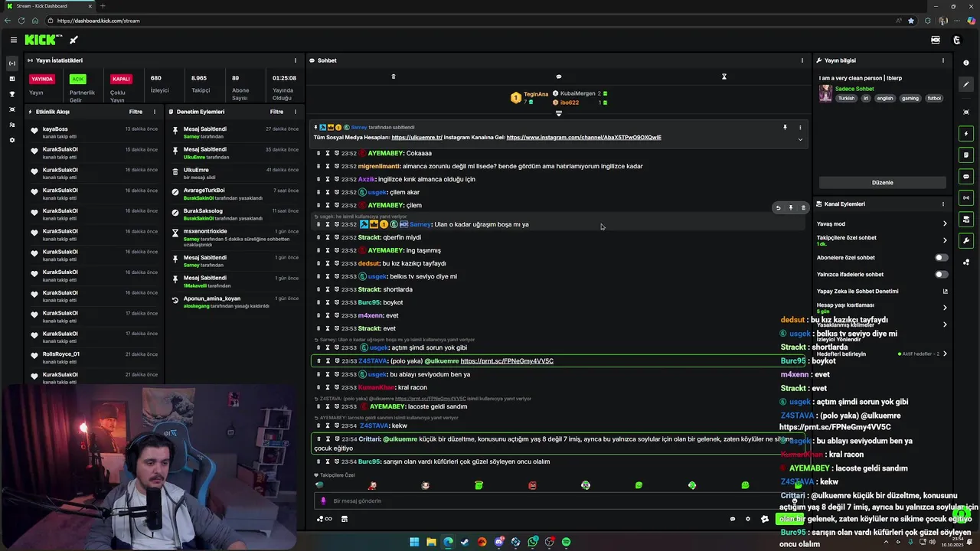Click the TeginAna leaderboard name

536,94
